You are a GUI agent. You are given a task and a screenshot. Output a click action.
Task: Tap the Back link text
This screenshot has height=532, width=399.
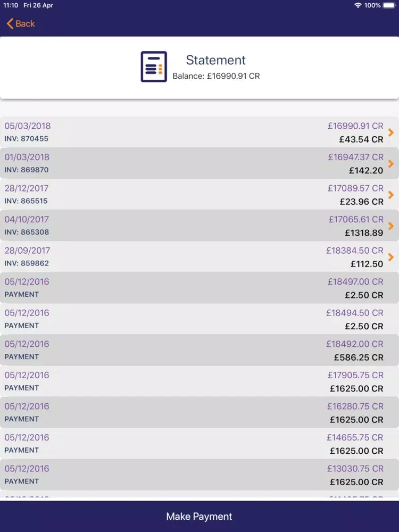(x=25, y=23)
